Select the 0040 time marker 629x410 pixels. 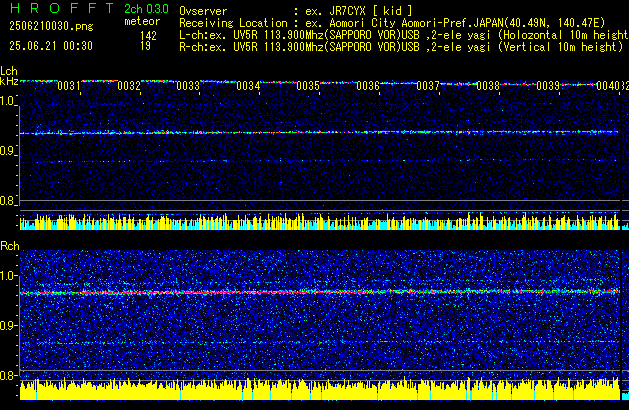tap(608, 86)
